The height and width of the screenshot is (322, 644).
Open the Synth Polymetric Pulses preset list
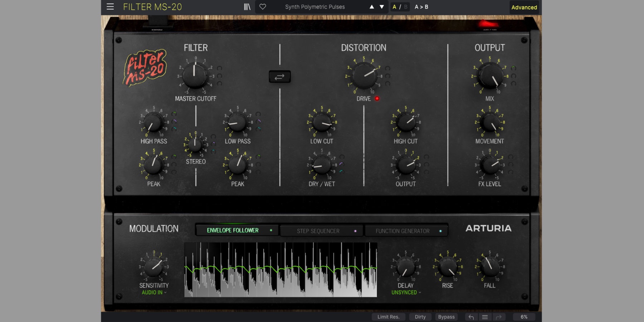[x=315, y=7]
